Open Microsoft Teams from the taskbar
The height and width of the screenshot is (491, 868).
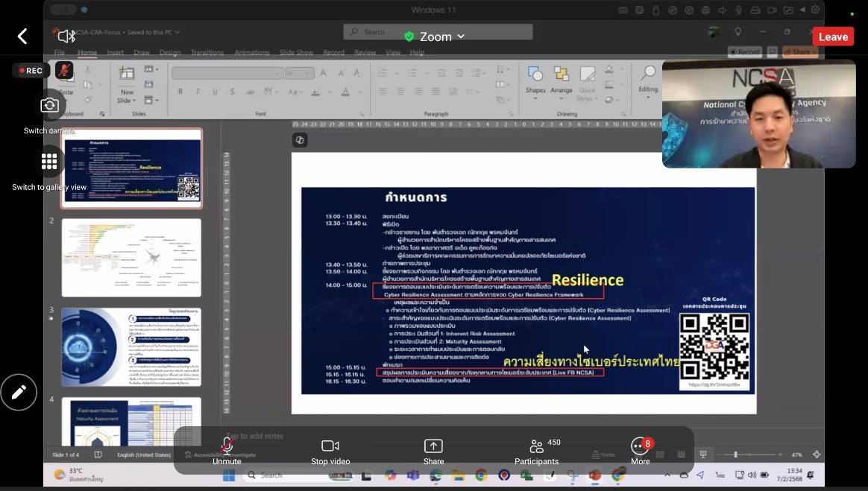[x=413, y=475]
